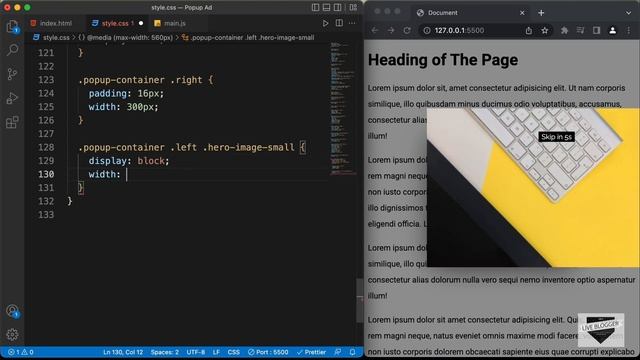Click the display: block declaration

[x=129, y=161]
